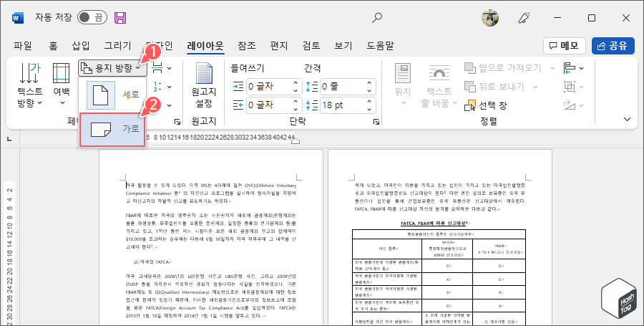Increase left indent with up arrow
The height and width of the screenshot is (326, 644).
(x=296, y=82)
